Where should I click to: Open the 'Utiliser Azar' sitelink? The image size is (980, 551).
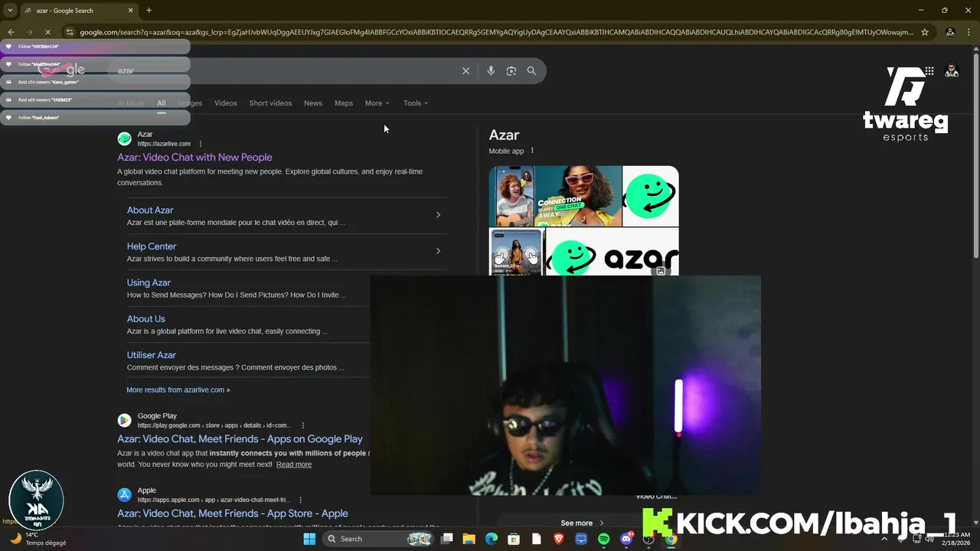click(x=152, y=355)
